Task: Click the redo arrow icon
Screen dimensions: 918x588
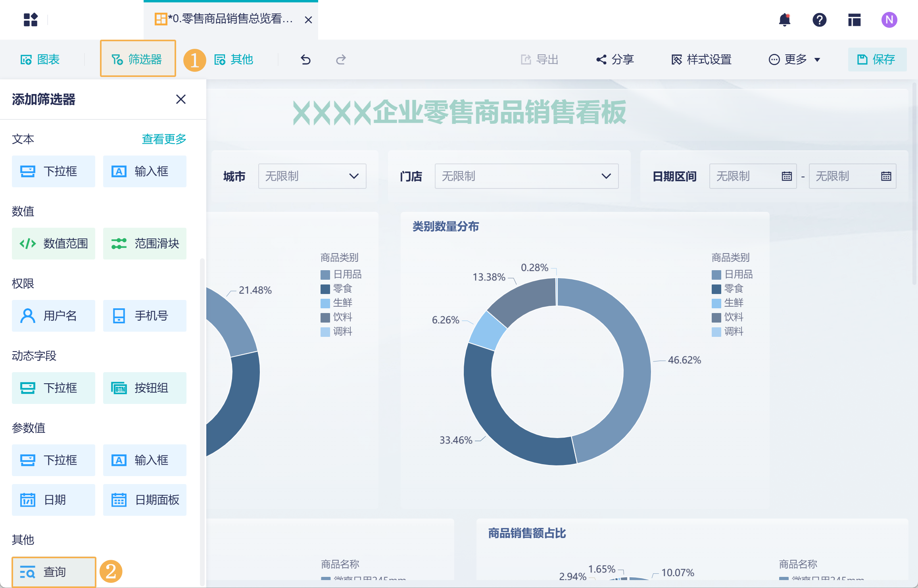Action: coord(341,60)
